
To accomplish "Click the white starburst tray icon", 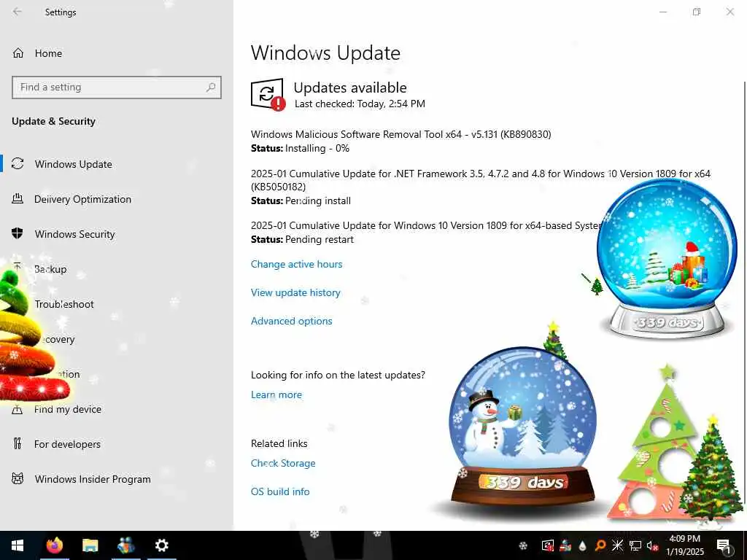I will tap(617, 545).
